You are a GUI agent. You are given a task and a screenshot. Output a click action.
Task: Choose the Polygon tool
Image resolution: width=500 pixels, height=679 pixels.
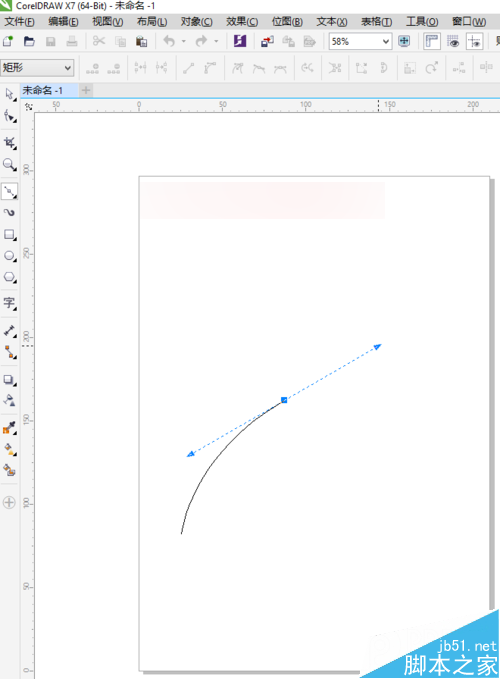coord(10,277)
